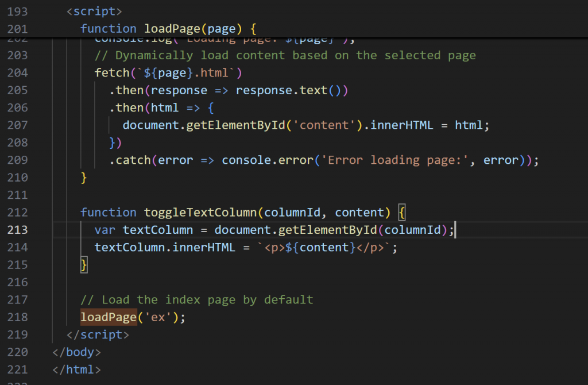Click line number 209 in the gutter

[18, 160]
